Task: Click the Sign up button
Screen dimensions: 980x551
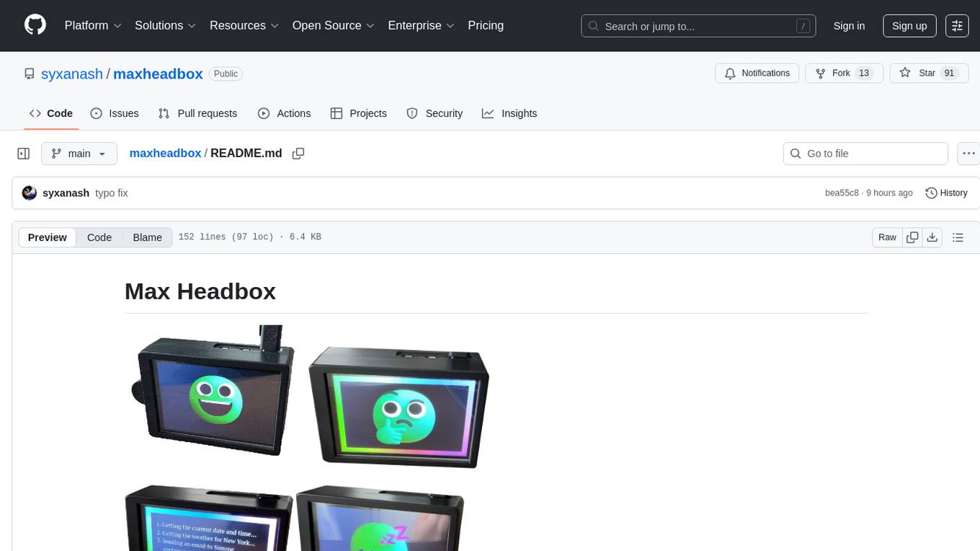Action: click(909, 26)
